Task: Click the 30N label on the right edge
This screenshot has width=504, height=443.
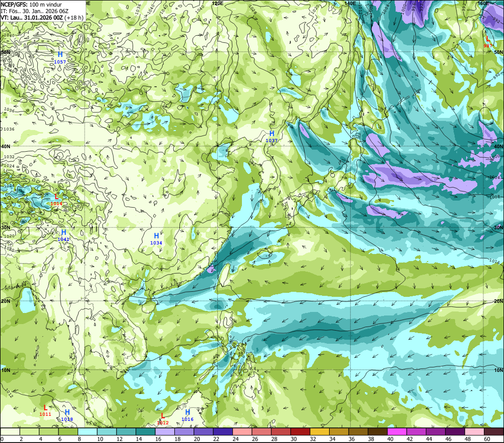Action: click(498, 227)
